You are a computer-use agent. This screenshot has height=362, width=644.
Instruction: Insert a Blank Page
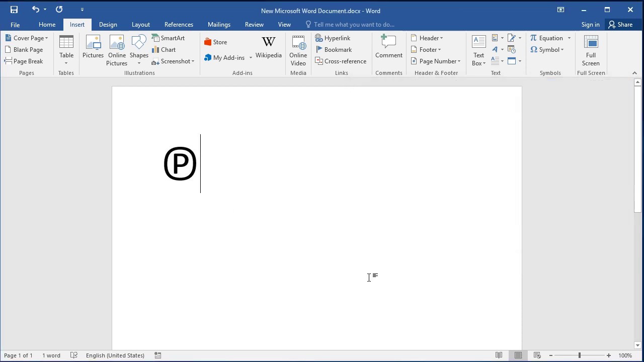coord(24,50)
